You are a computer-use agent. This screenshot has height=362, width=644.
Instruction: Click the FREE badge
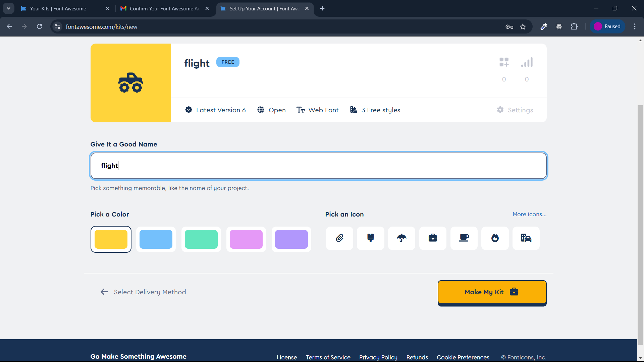[228, 62]
